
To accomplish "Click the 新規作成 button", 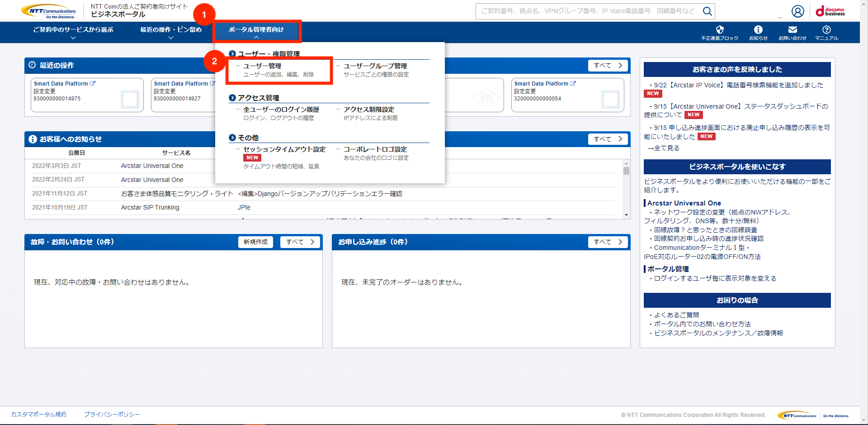I will [x=255, y=242].
